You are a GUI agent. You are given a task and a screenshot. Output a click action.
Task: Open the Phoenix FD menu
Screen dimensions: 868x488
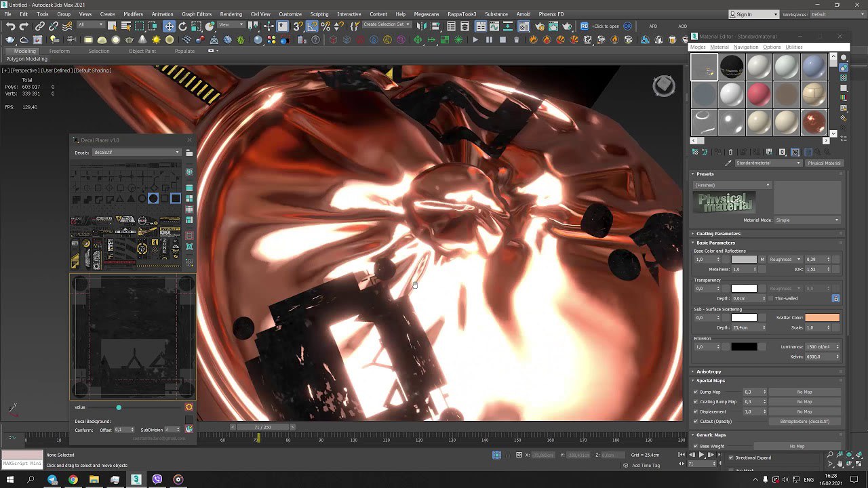tap(551, 14)
